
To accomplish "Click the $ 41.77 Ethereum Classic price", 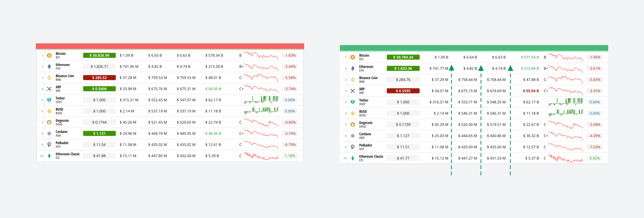I will click(x=403, y=158).
